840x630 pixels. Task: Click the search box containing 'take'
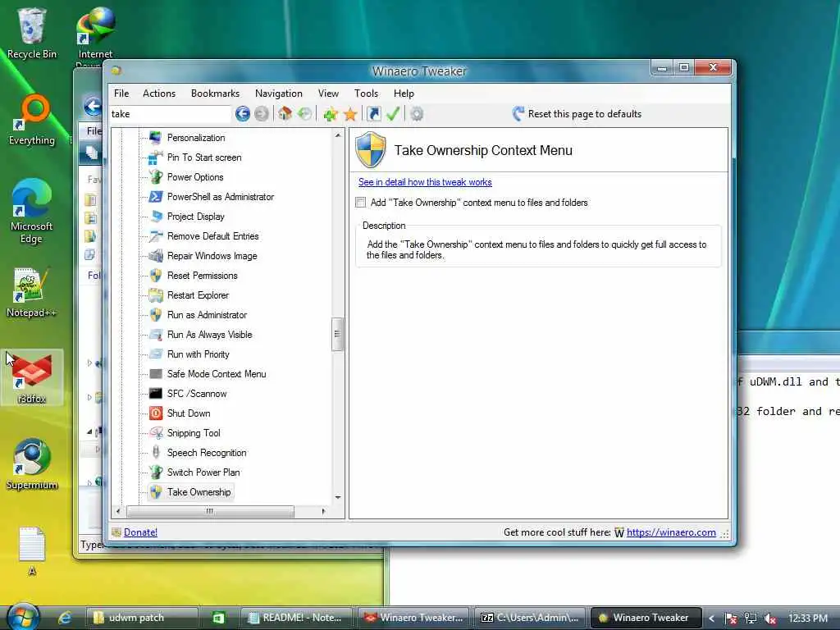click(171, 113)
